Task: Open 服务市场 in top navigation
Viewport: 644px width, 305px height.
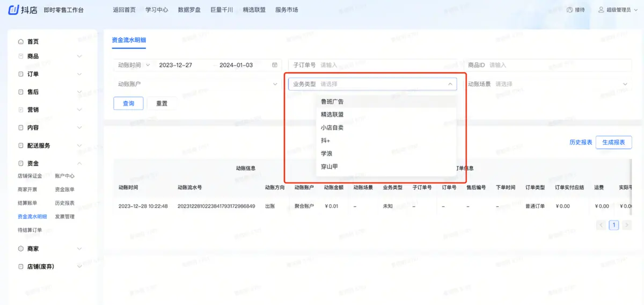Action: point(287,10)
